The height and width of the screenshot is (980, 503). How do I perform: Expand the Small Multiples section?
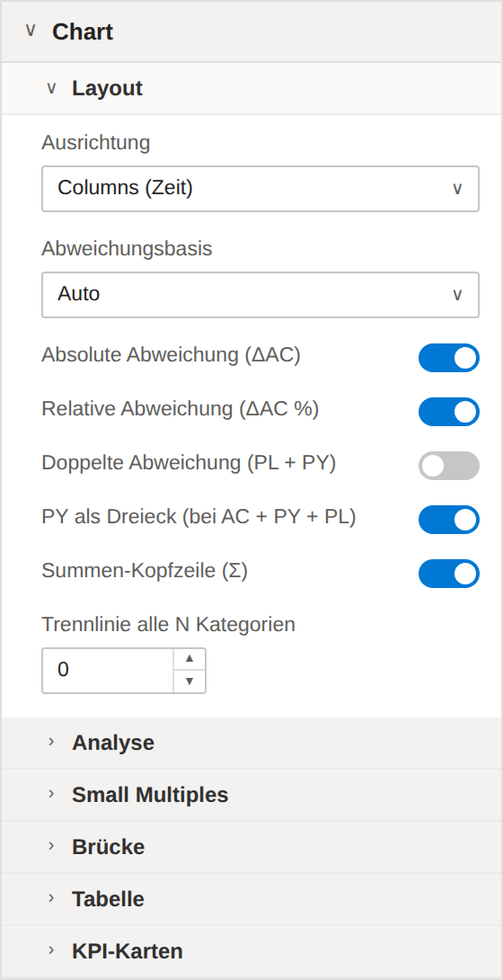pos(251,795)
